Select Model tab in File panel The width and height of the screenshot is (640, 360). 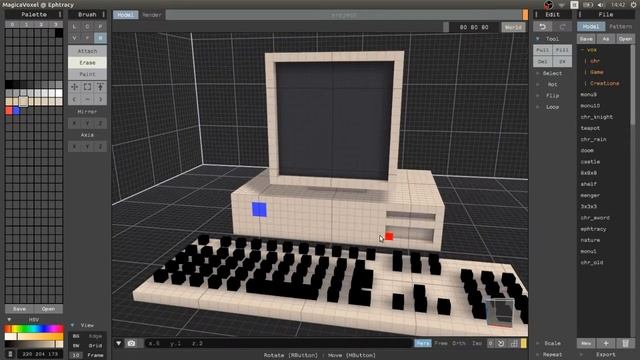(x=591, y=27)
